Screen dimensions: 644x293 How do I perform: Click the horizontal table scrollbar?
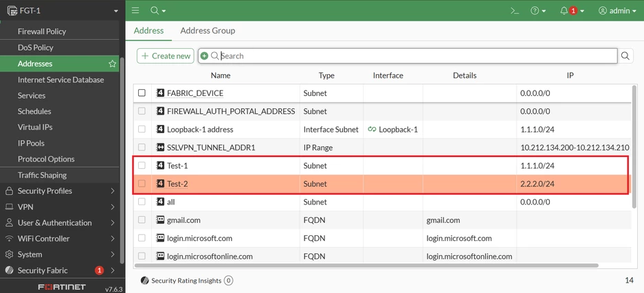coord(366,266)
